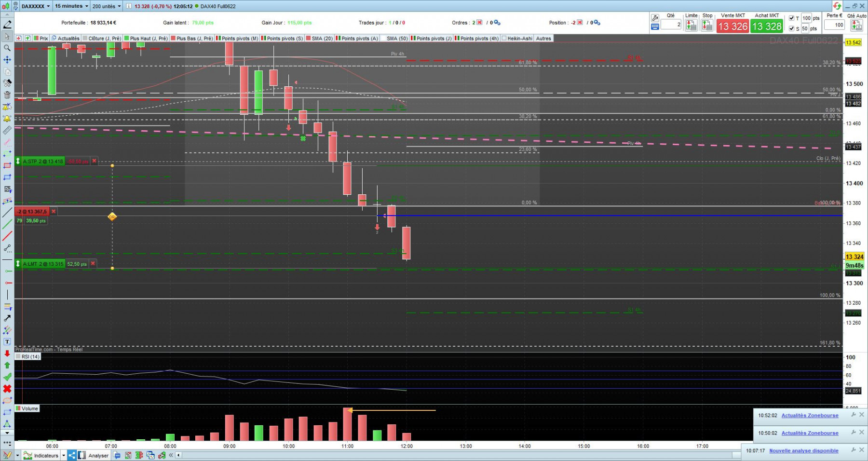Click the Vente MKT 13 326 button
868x461 pixels.
[x=732, y=26]
